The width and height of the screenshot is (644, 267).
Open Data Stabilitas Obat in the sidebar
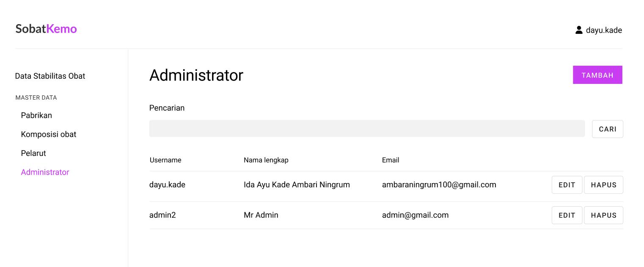pos(50,76)
